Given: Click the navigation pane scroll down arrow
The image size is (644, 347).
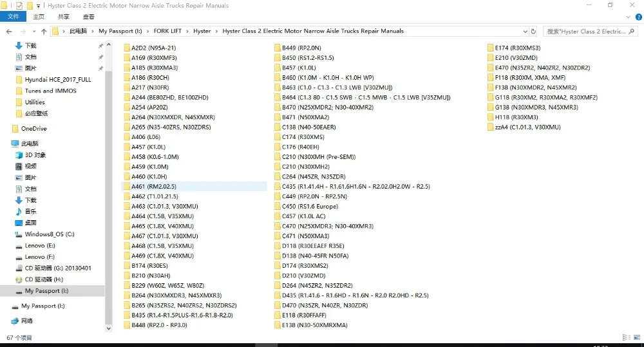Looking at the screenshot, I should 108,328.
